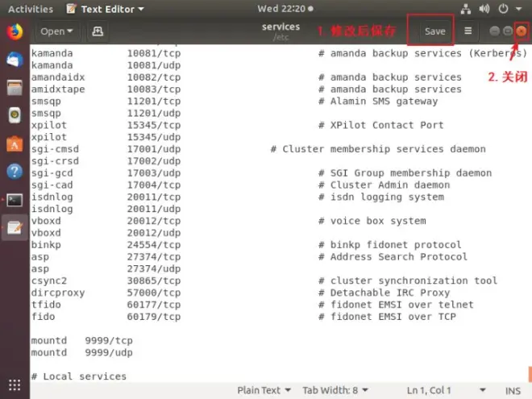This screenshot has height=399, width=532.
Task: Switch to Terminal in the dock
Action: click(15, 200)
